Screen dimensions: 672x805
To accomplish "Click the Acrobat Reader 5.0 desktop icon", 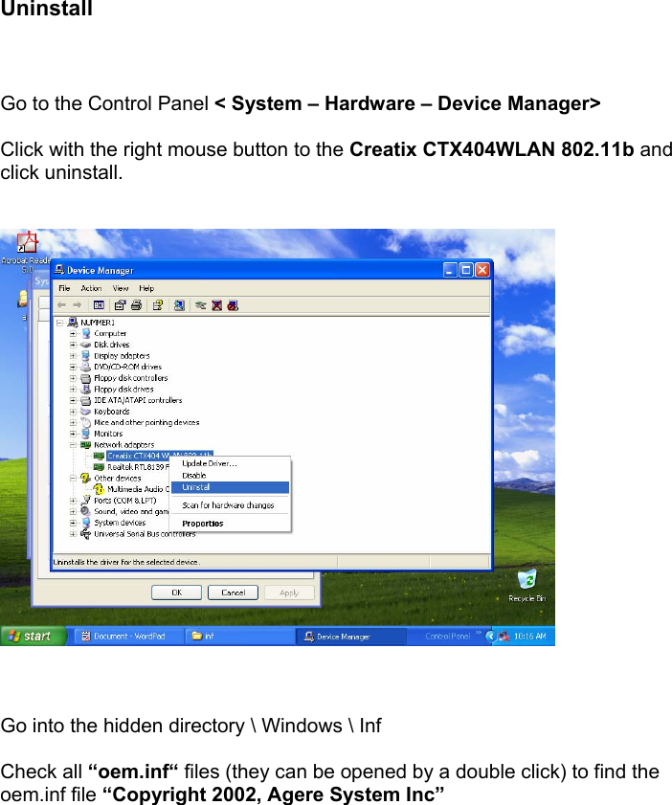I will (x=26, y=242).
